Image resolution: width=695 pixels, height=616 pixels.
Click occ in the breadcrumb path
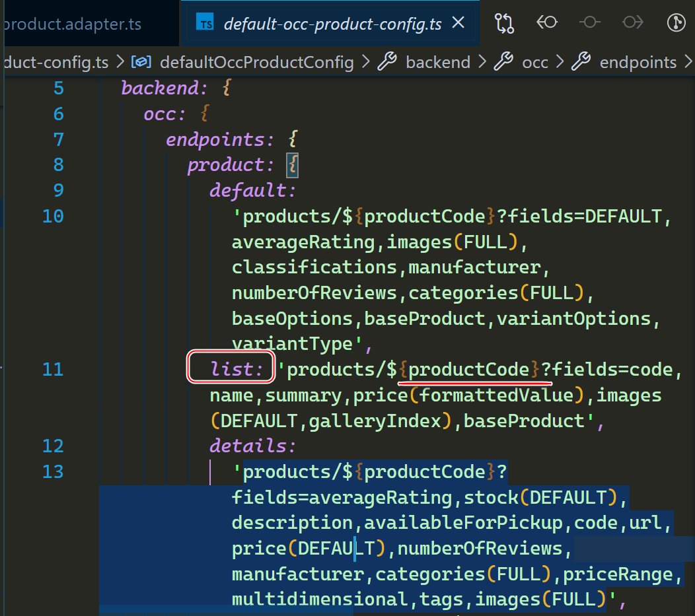pyautogui.click(x=534, y=61)
